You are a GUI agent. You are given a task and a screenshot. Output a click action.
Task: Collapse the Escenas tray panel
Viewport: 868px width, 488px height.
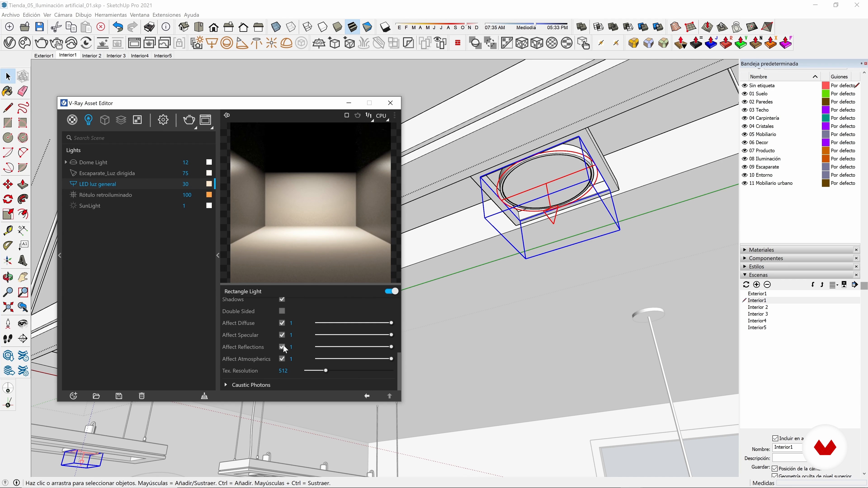click(x=745, y=275)
